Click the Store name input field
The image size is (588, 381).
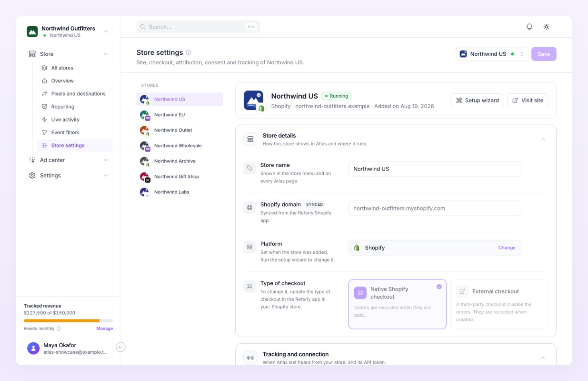[435, 169]
